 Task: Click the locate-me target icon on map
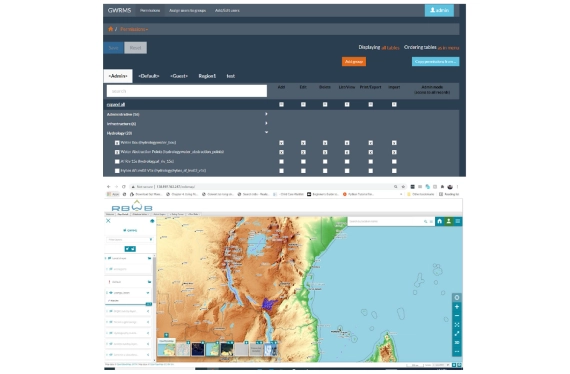(457, 297)
